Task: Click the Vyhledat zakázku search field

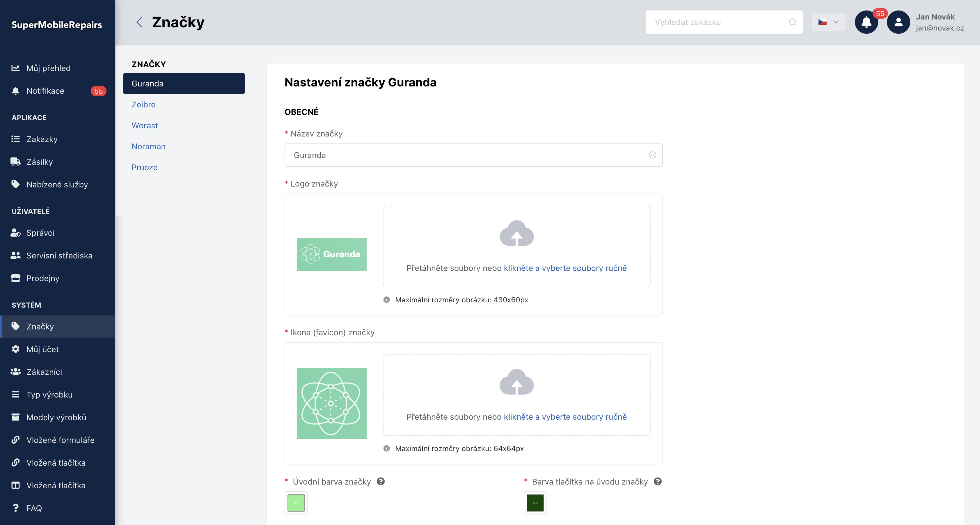Action: pyautogui.click(x=724, y=22)
